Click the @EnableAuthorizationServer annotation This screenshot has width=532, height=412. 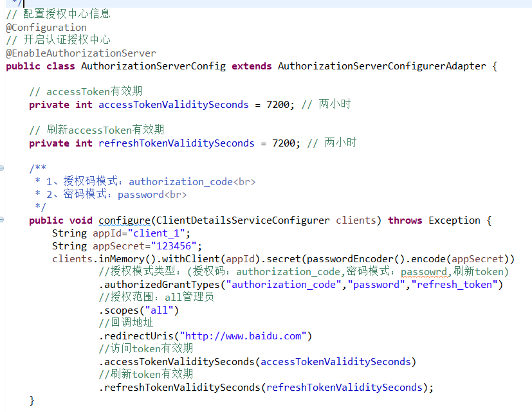click(x=81, y=53)
